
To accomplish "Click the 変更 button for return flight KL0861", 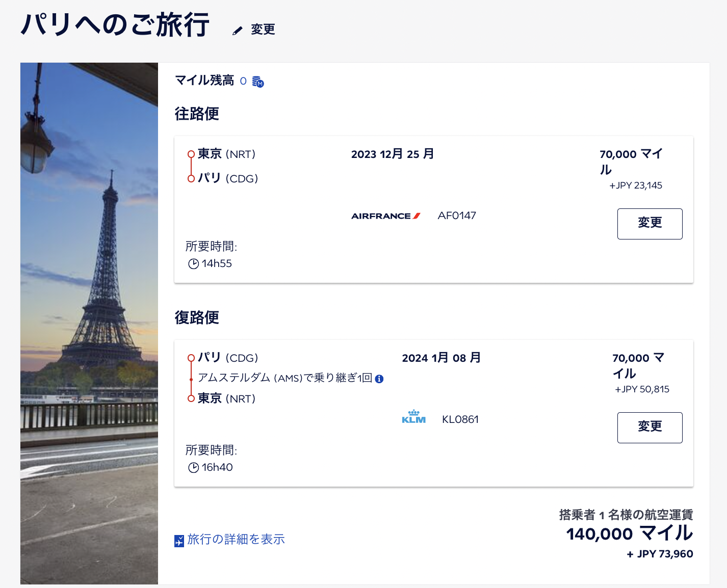I will click(650, 427).
